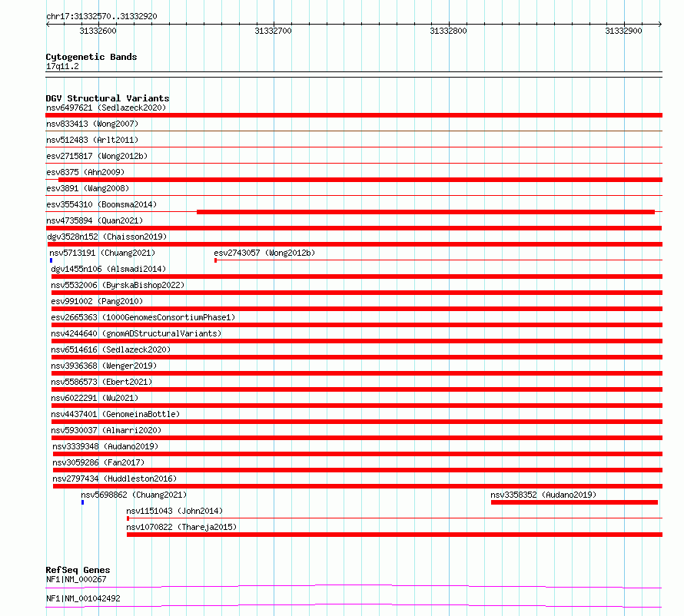Click the NF1|NM_000267 gene label
The height and width of the screenshot is (616, 684).
pyautogui.click(x=76, y=579)
